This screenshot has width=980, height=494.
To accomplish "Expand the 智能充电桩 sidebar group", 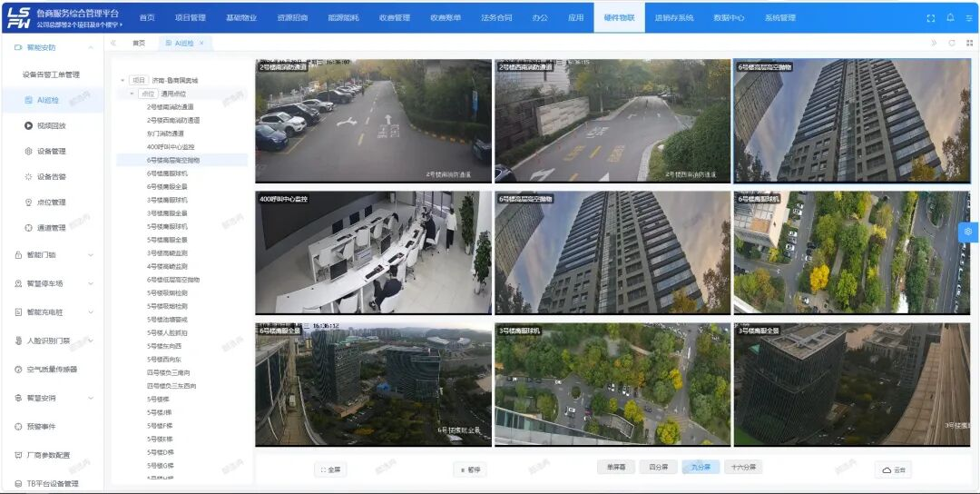I will 91,312.
